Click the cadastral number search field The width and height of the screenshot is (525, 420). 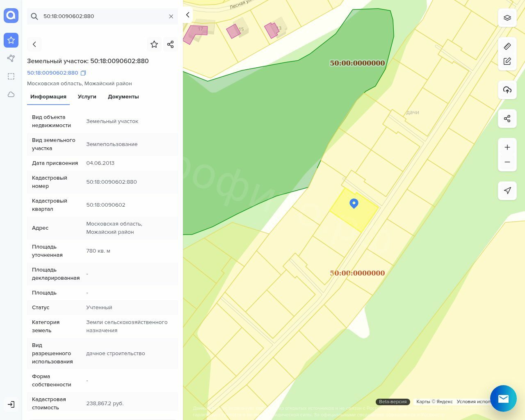(103, 16)
